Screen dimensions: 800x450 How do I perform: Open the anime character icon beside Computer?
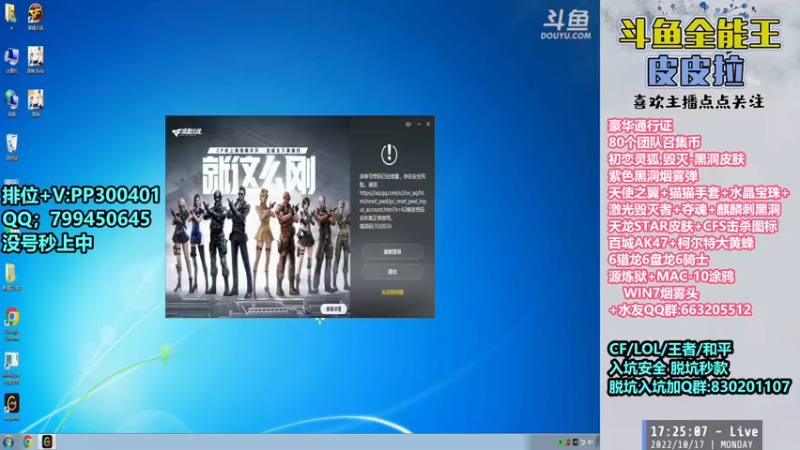click(x=36, y=60)
